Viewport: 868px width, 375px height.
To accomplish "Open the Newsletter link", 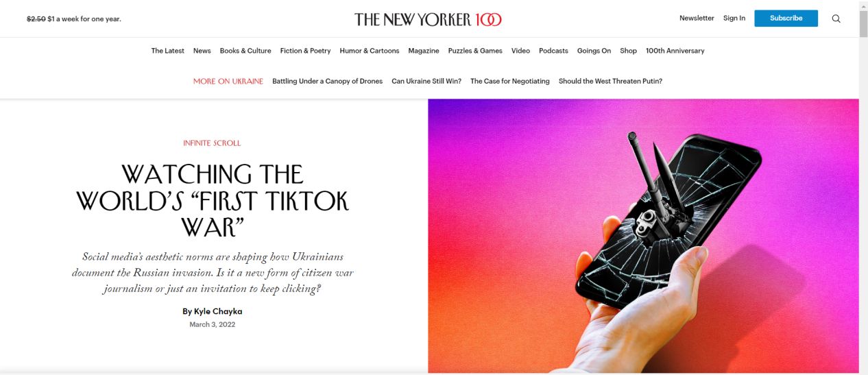I will click(x=697, y=19).
